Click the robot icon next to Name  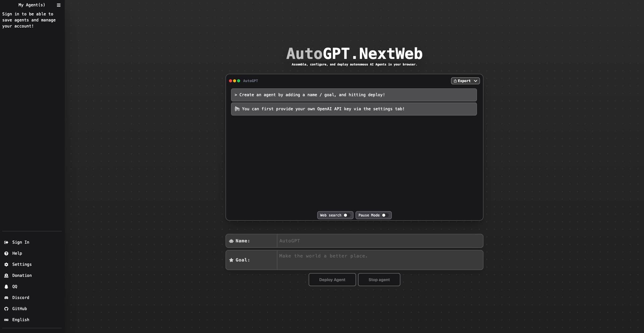[231, 241]
